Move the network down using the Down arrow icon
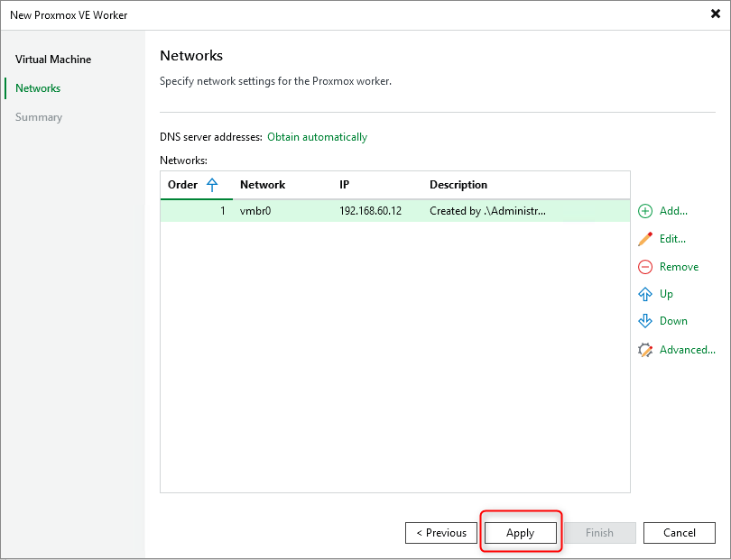 (645, 320)
